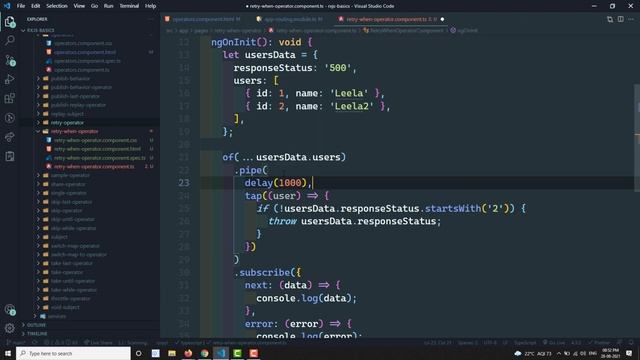The image size is (640, 360).
Task: Open the View menu
Action: [x=79, y=6]
